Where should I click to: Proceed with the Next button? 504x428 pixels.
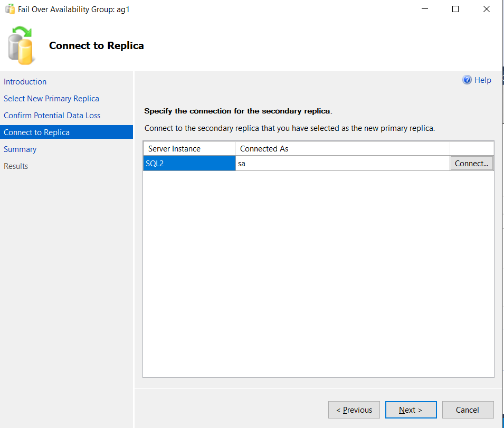[x=411, y=410]
